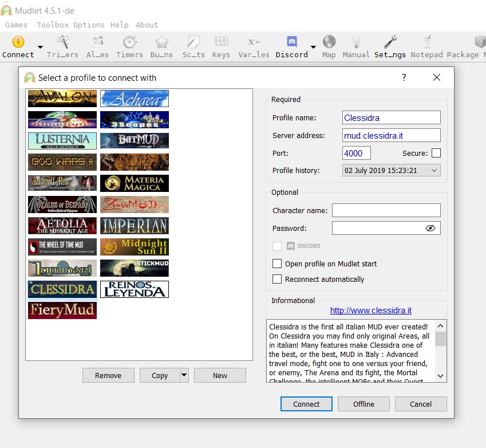
Task: Open the Variables toolbar icon
Action: [254, 42]
